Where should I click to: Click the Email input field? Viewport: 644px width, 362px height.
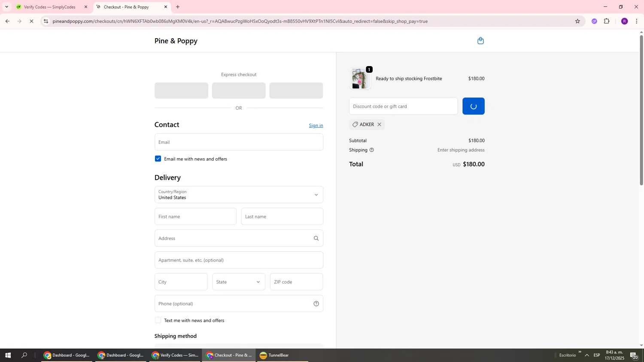pos(239,142)
